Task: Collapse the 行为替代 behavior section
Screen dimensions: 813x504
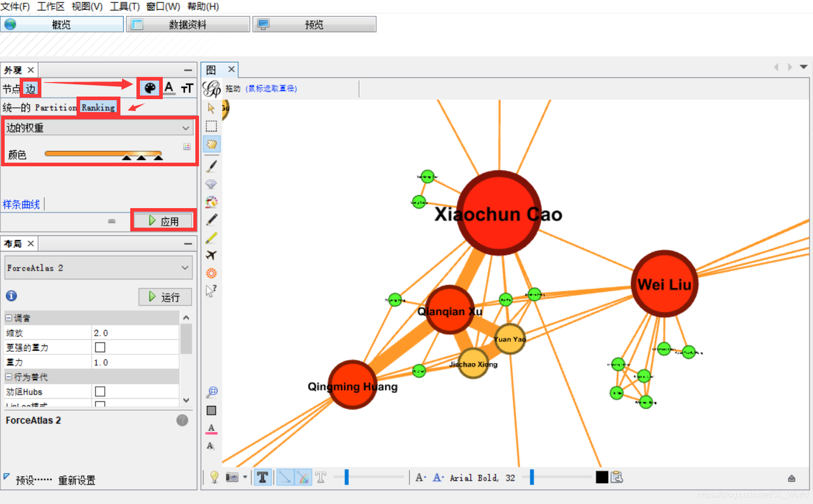Action: [9, 377]
